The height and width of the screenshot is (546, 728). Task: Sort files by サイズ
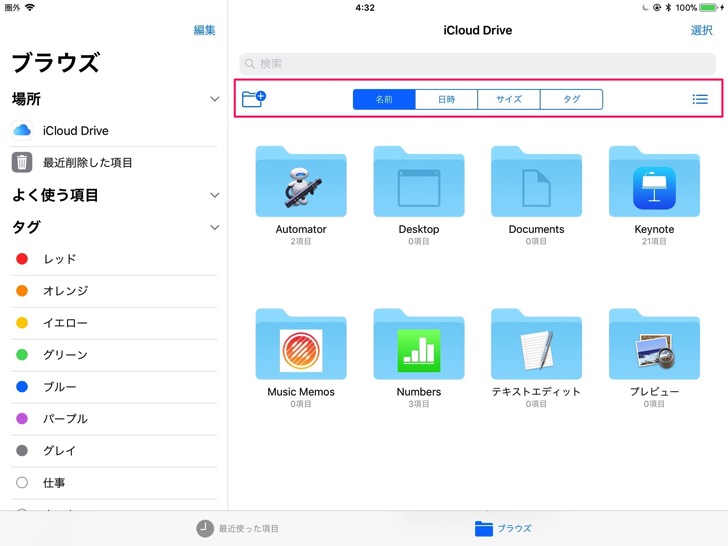(509, 99)
